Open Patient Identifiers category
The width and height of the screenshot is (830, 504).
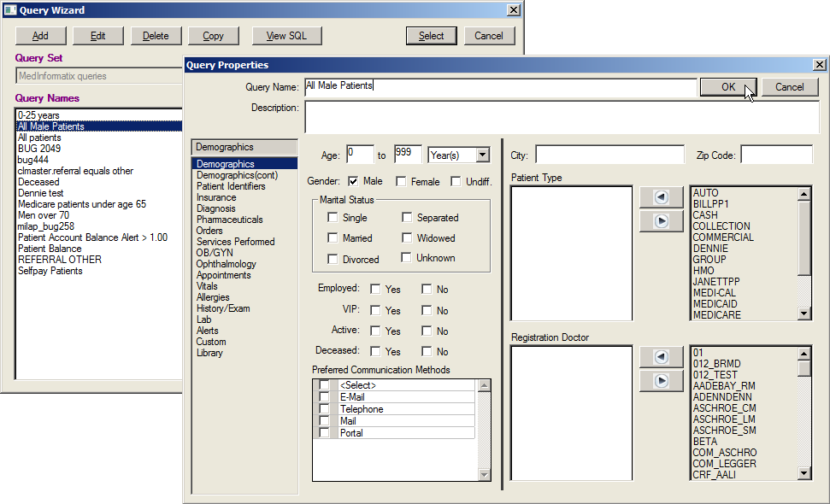click(x=231, y=186)
